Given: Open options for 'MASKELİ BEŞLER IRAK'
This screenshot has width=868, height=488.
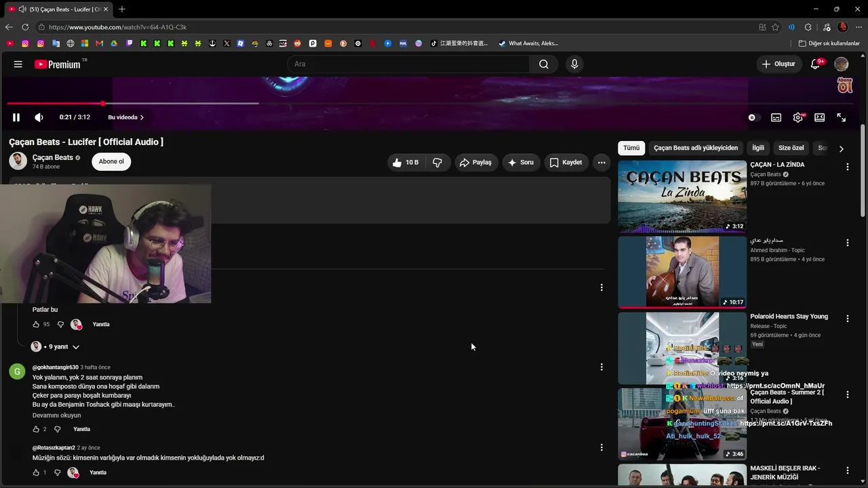Looking at the screenshot, I should coord(847,470).
